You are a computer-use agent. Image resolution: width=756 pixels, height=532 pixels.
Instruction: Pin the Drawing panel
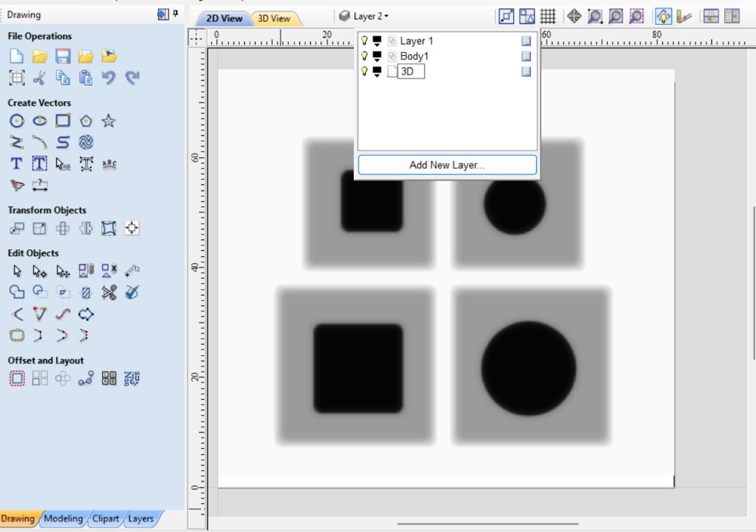[x=175, y=14]
